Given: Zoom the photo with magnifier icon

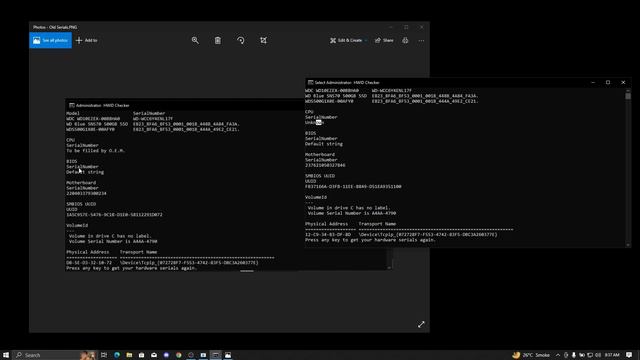Looking at the screenshot, I should (x=195, y=40).
